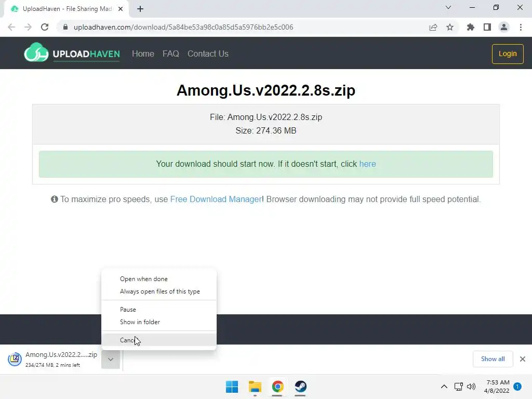Screen dimensions: 532x399
Task: Pause the download from the menu
Action: pos(159,310)
